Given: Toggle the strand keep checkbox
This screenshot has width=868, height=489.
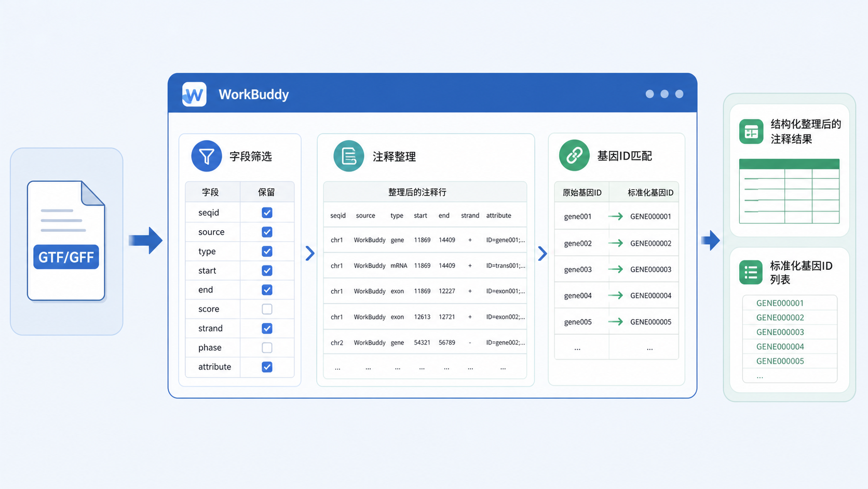Looking at the screenshot, I should tap(267, 328).
